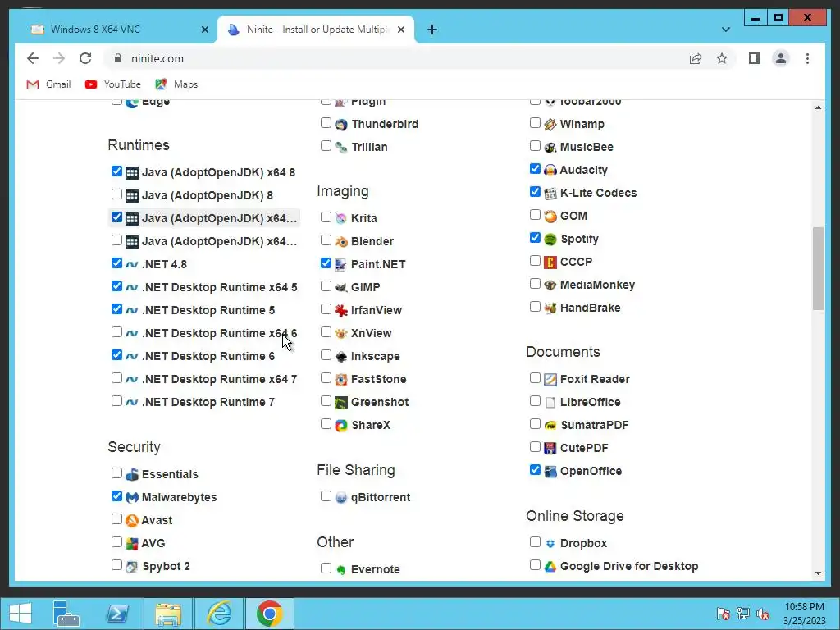The width and height of the screenshot is (840, 630).
Task: Click the scrollbar up arrow
Action: point(818,107)
